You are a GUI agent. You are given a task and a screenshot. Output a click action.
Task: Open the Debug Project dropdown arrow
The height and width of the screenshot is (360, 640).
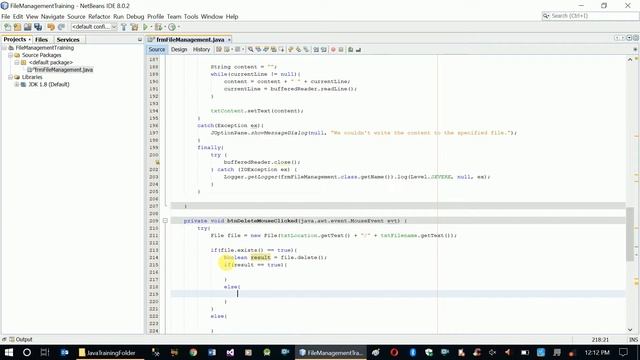pyautogui.click(x=165, y=27)
